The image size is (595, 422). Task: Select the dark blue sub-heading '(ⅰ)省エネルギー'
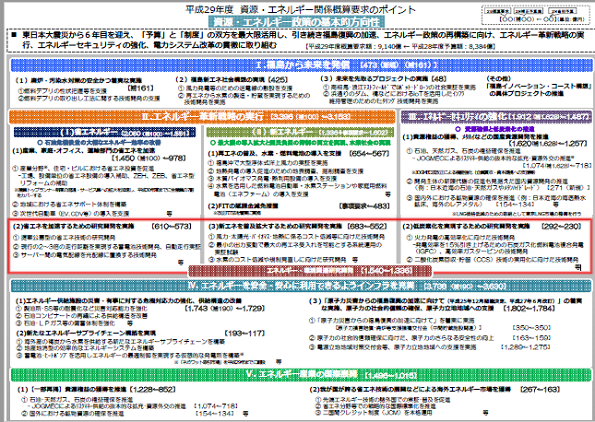coord(105,132)
